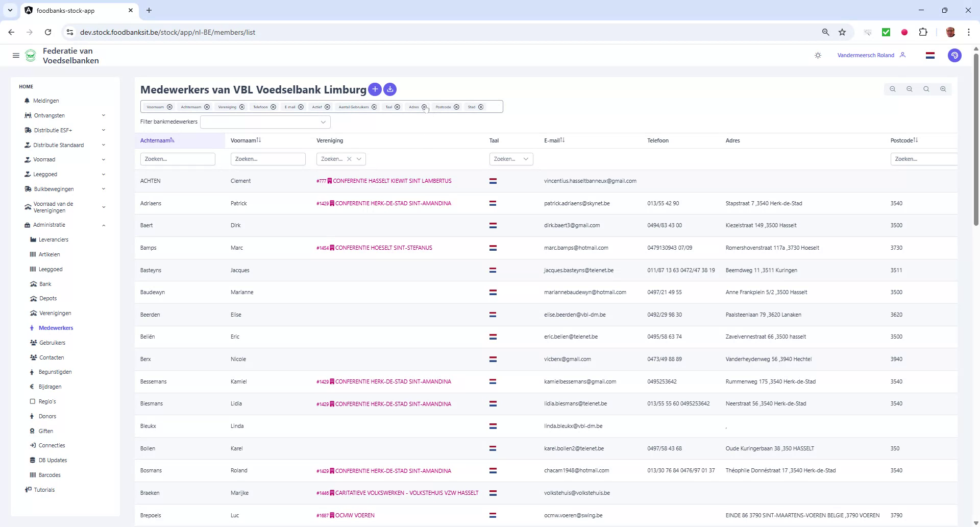
Task: Clear the Vereniging search with its X icon
Action: [349, 159]
